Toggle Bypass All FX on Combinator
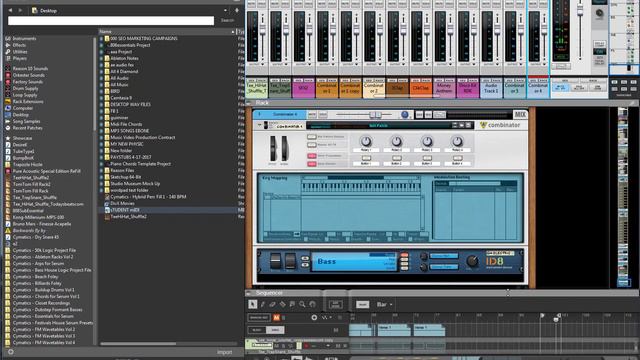Viewport: 640px width, 360px height. [312, 145]
